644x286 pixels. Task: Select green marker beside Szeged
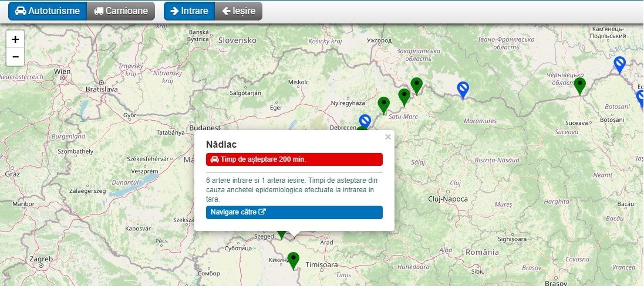point(282,233)
